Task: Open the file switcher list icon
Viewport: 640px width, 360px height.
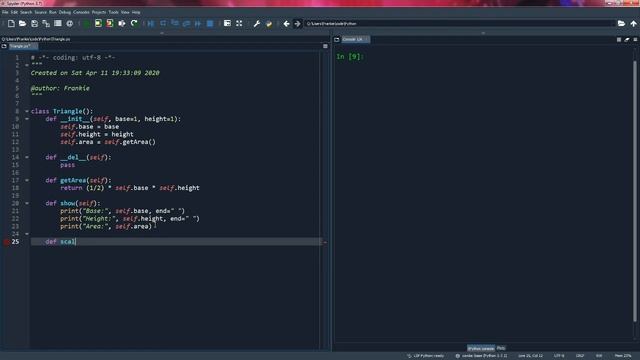Action: coord(58,24)
